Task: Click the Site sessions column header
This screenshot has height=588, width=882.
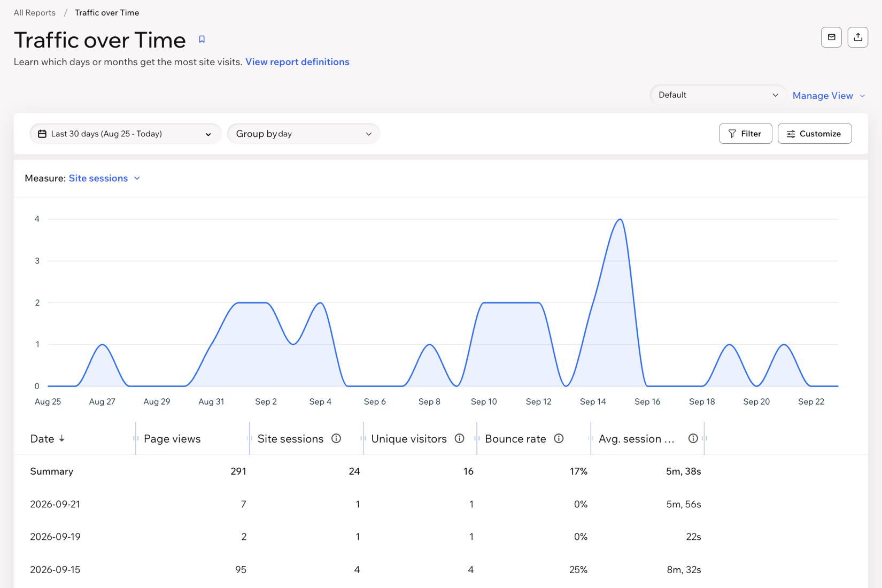Action: (x=290, y=438)
